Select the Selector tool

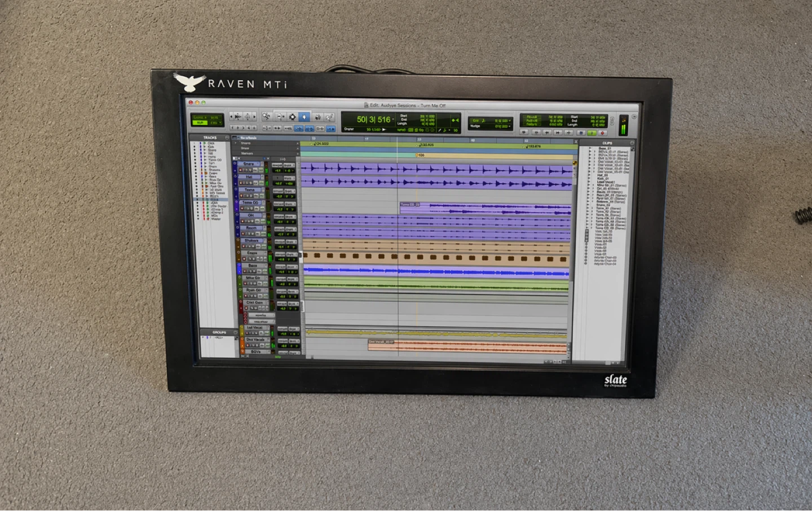click(x=293, y=117)
